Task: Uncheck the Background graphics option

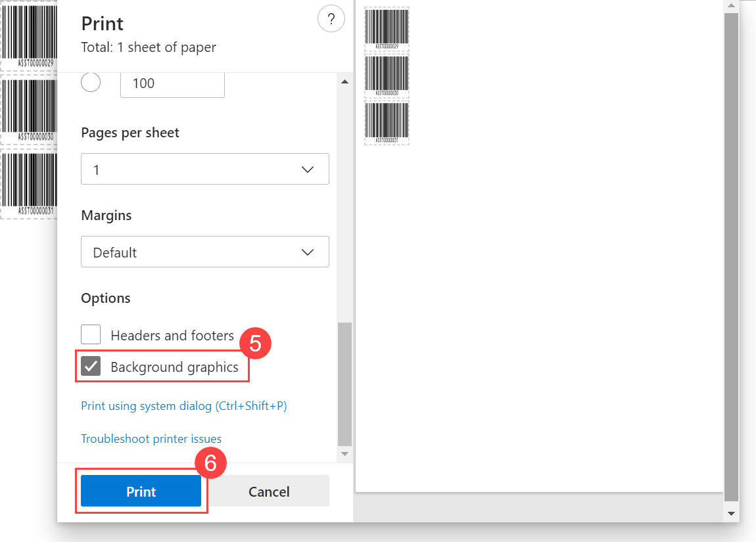Action: [91, 367]
